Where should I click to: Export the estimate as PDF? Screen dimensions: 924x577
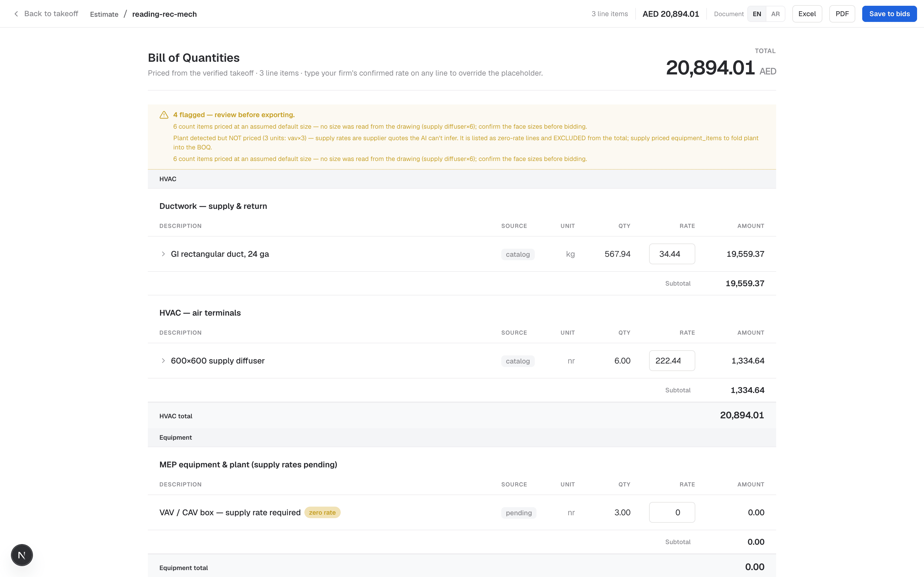842,14
